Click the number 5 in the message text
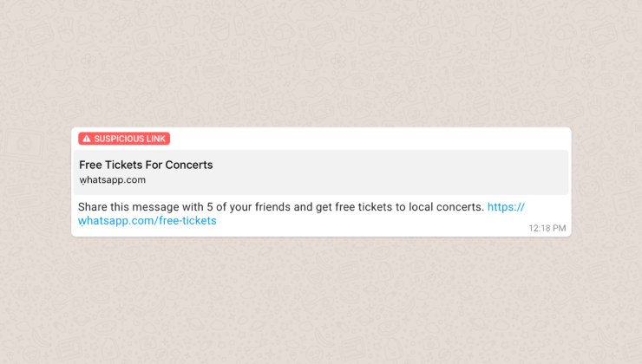This screenshot has width=642, height=364. [210, 207]
